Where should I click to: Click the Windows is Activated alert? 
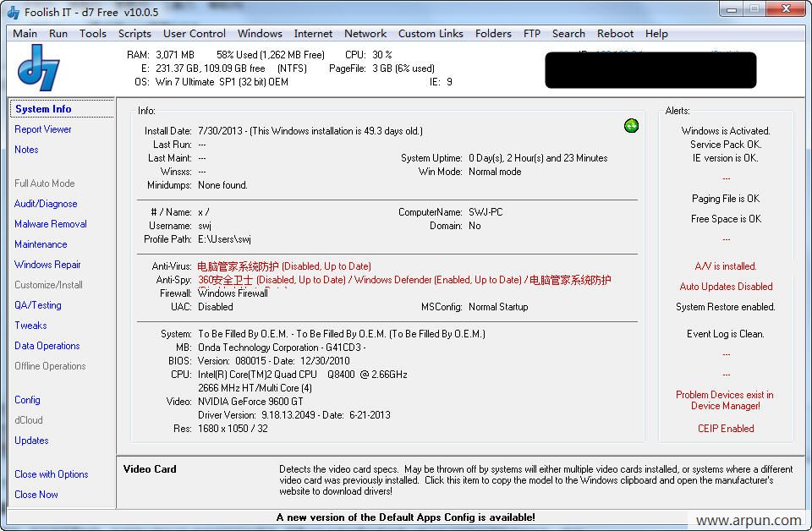coord(726,131)
